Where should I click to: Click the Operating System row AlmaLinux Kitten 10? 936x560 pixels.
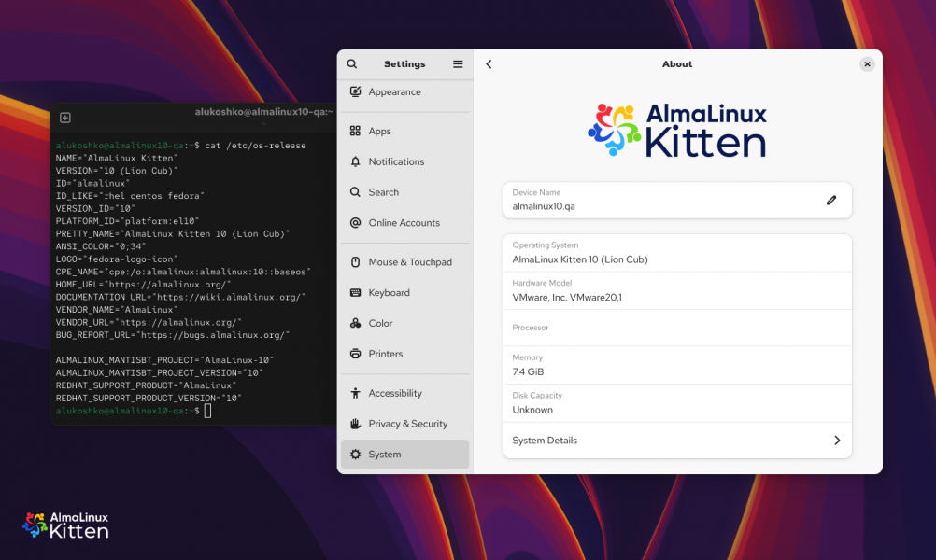pyautogui.click(x=677, y=253)
